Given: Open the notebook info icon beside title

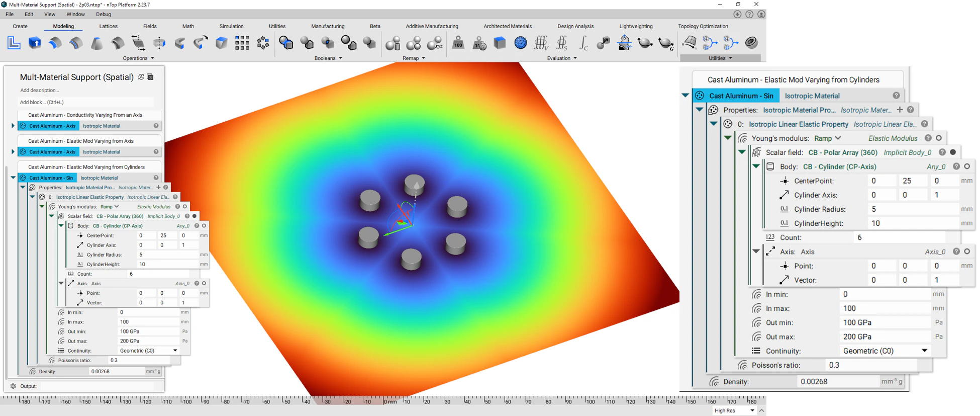Looking at the screenshot, I should (x=150, y=77).
